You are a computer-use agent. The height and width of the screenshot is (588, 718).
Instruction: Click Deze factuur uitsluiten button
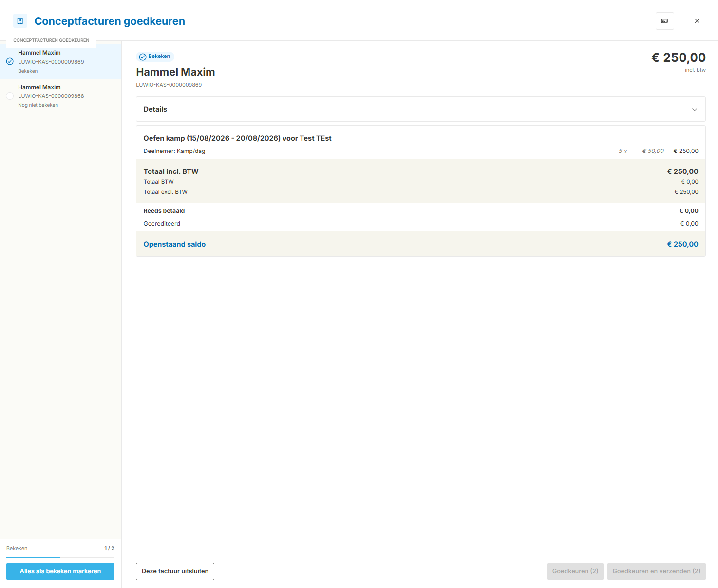coord(175,571)
